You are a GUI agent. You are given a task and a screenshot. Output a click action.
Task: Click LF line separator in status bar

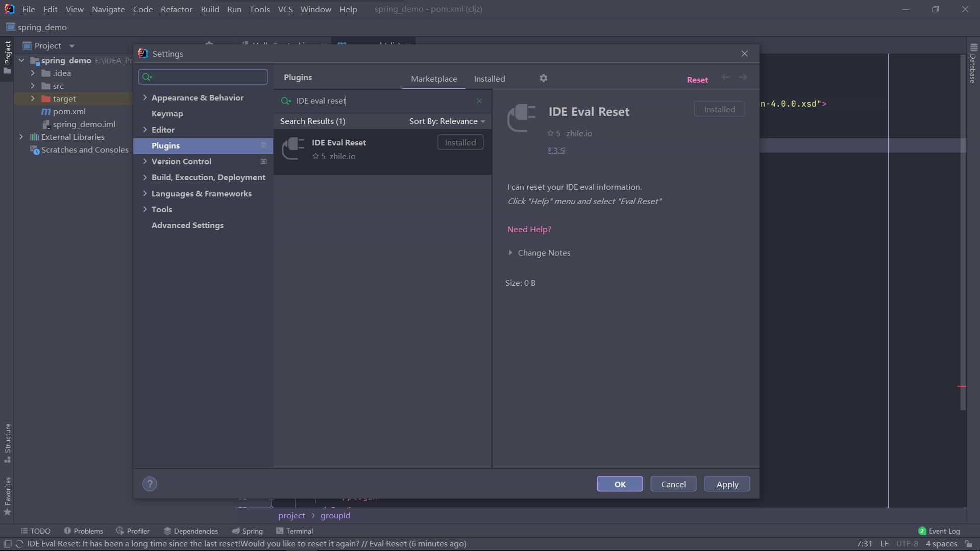[884, 544]
